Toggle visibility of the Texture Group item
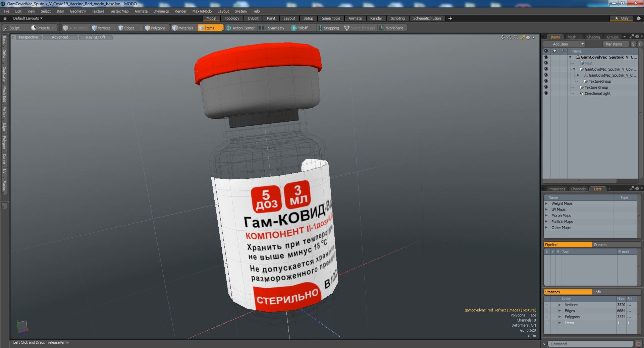 [546, 87]
